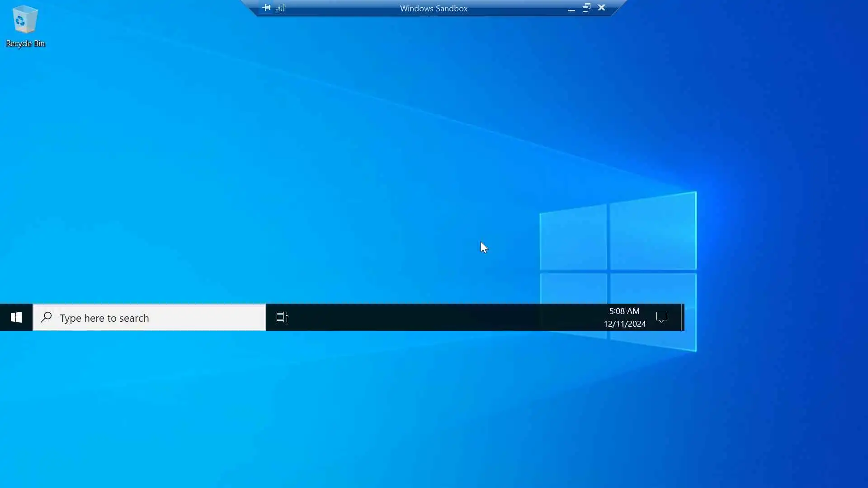Click the 5:08 AM clock time
Viewport: 868px width, 488px height.
624,311
